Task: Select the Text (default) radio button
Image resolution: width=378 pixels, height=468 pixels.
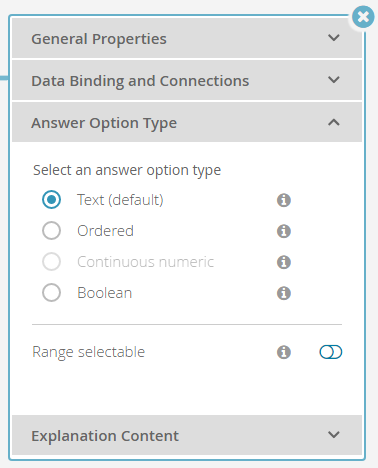Action: pyautogui.click(x=51, y=200)
